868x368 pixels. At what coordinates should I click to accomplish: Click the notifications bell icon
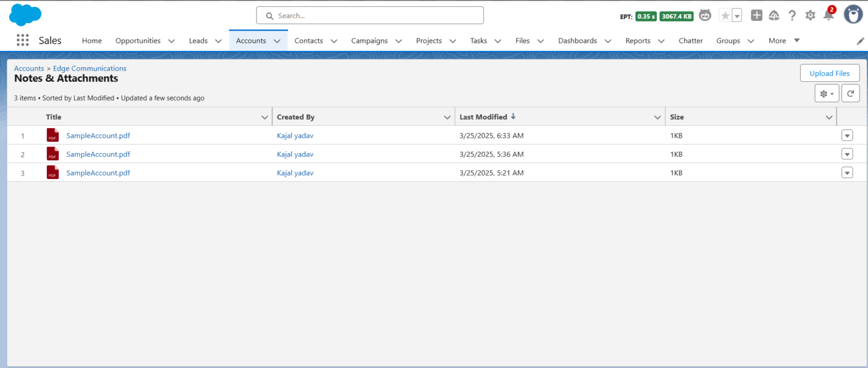point(828,15)
